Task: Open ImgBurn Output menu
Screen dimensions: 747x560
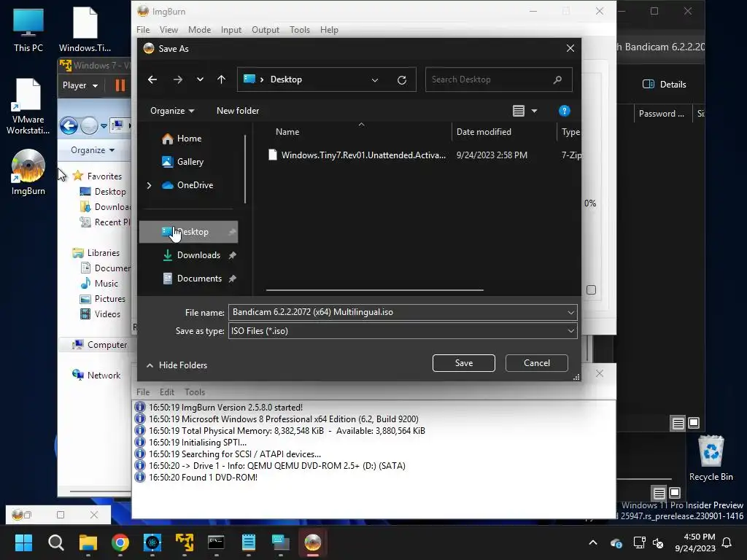Action: click(266, 29)
